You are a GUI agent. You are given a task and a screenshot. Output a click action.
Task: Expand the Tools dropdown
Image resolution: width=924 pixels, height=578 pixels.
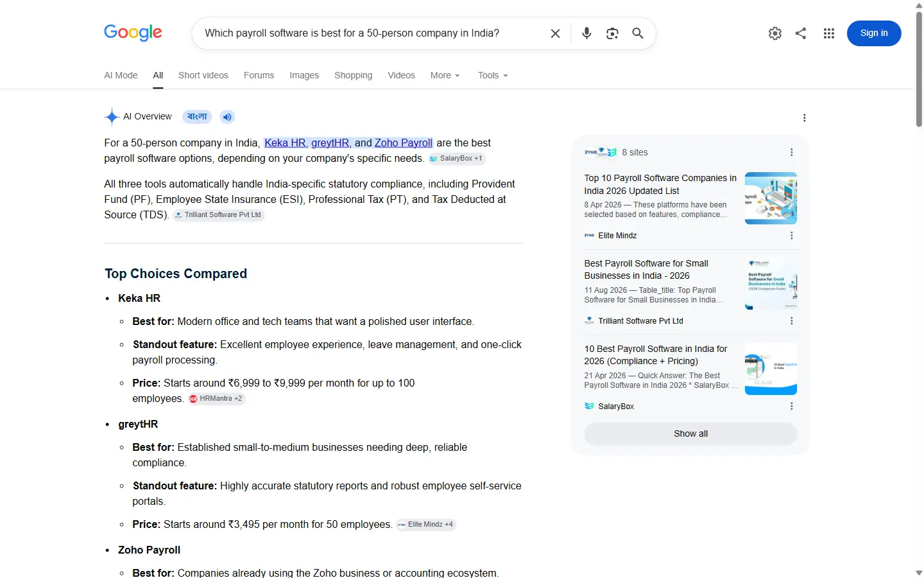[x=493, y=75]
